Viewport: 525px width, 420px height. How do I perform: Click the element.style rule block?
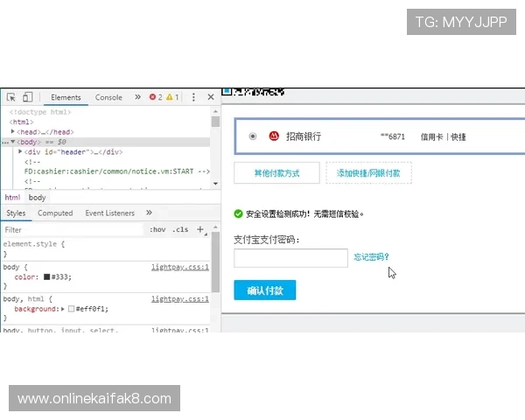point(106,248)
